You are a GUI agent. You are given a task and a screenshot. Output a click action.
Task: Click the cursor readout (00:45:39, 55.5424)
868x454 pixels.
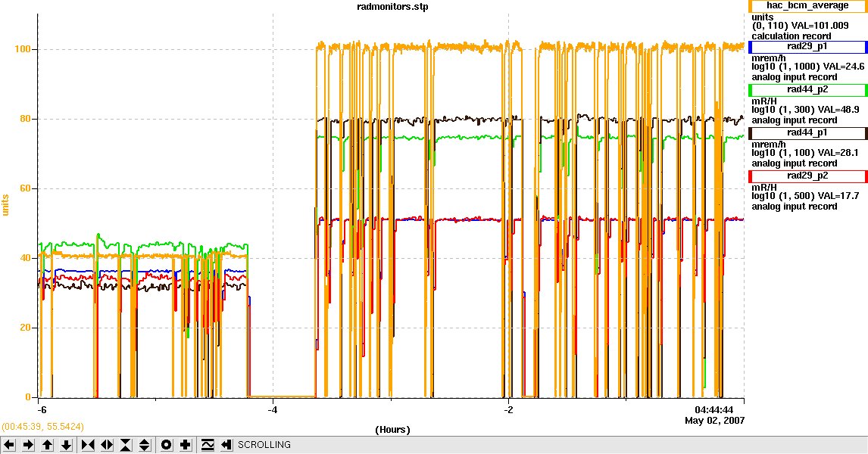[x=42, y=426]
